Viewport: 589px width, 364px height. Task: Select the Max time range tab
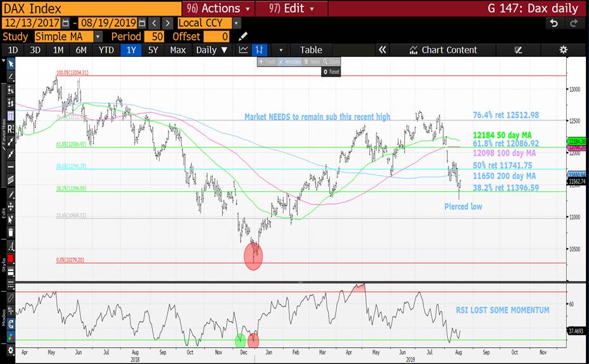click(178, 50)
